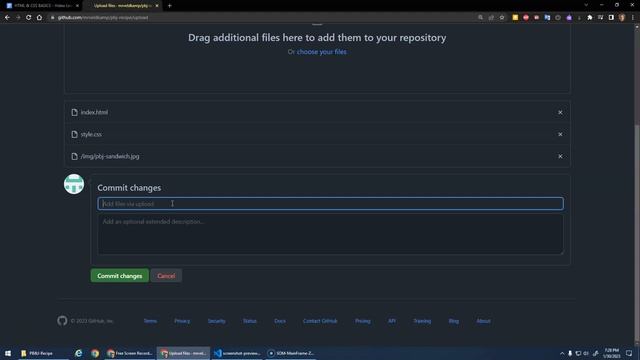Reload the GitHub upload page
The width and height of the screenshot is (640, 360).
[x=29, y=18]
